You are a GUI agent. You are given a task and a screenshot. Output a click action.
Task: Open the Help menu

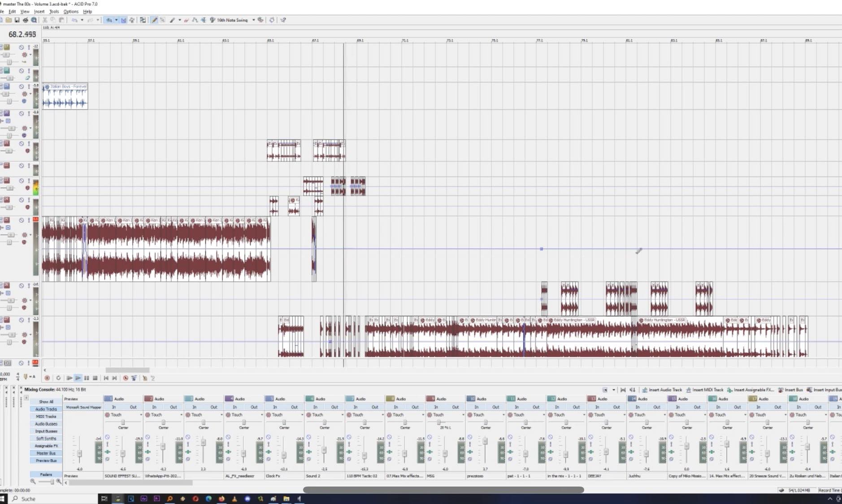(87, 11)
